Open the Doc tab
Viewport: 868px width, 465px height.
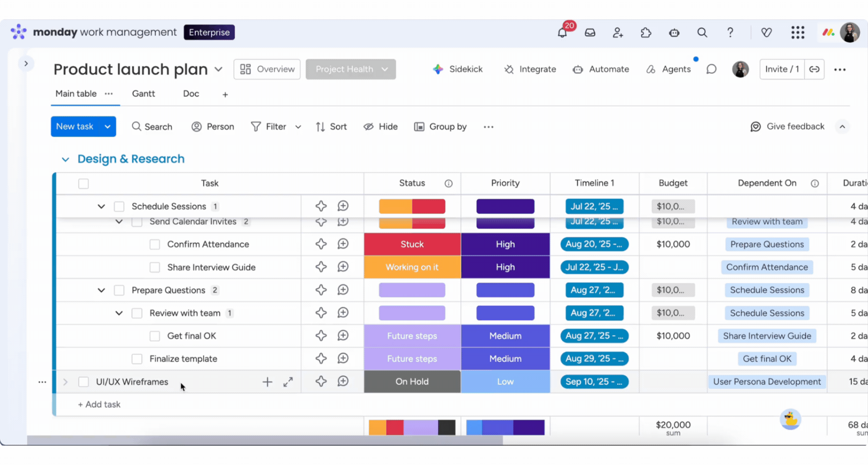point(191,94)
